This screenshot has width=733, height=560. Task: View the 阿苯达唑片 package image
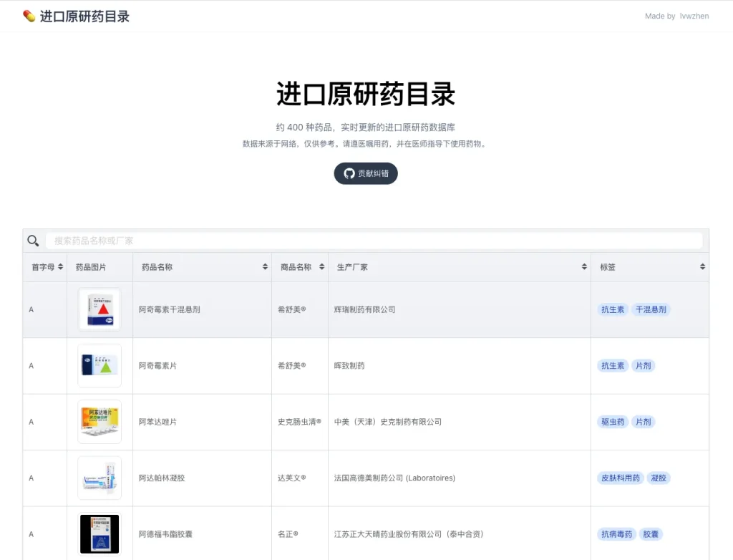(x=99, y=422)
